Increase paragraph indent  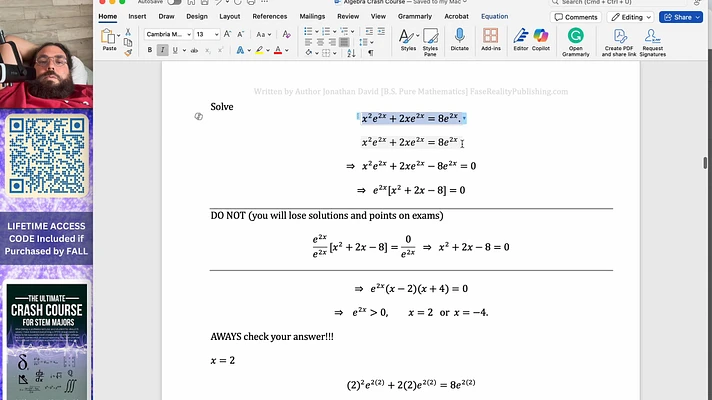(x=381, y=31)
